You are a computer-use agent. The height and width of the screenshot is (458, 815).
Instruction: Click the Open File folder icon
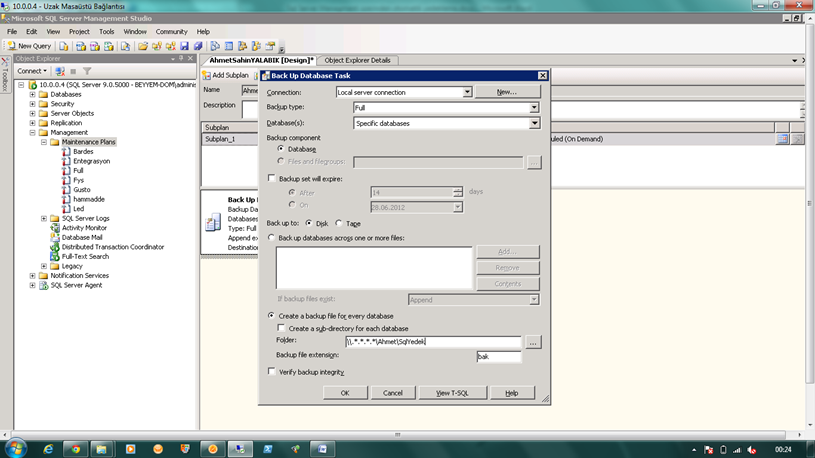coord(143,46)
